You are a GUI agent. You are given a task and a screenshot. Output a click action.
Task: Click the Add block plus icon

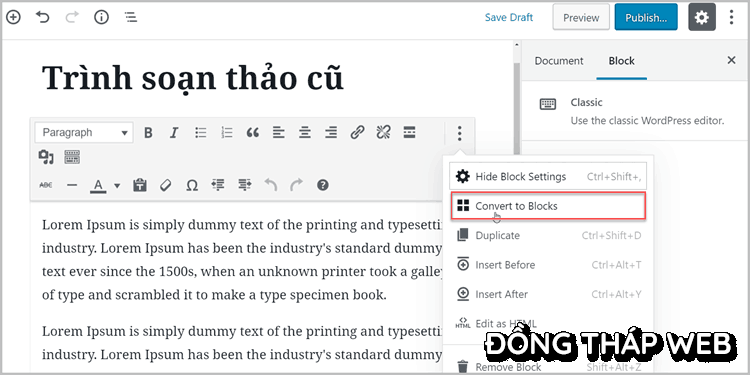tap(13, 18)
